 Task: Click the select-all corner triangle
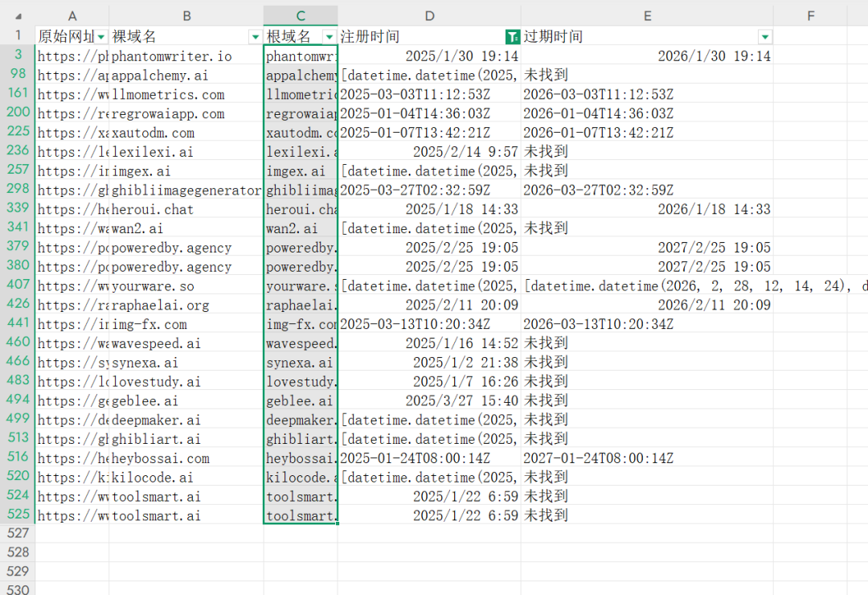point(18,16)
